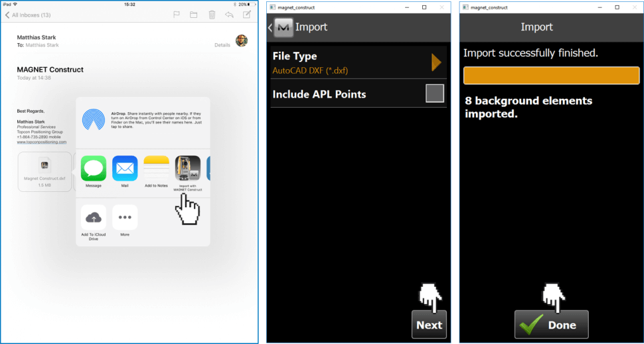This screenshot has width=644, height=344.
Task: Open sender details link in email
Action: pyautogui.click(x=222, y=45)
